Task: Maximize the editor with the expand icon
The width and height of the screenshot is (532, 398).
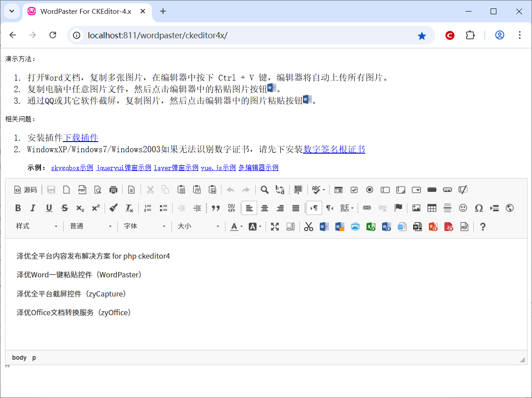Action: [275, 227]
